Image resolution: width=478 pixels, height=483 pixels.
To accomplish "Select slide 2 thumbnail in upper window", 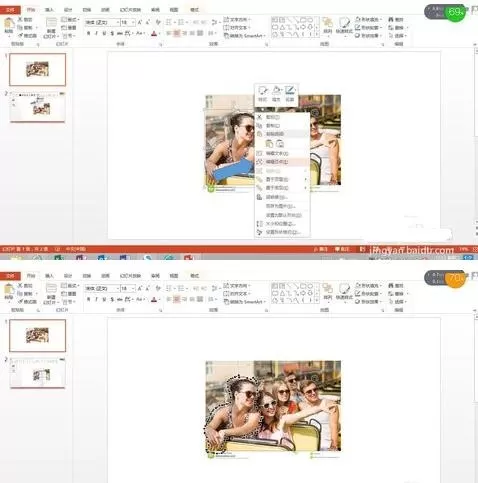I will [37, 107].
